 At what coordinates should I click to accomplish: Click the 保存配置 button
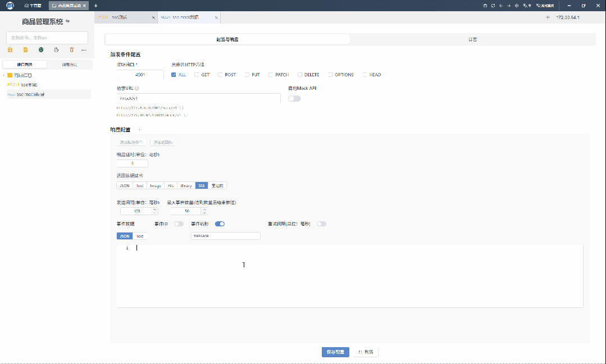(335, 352)
